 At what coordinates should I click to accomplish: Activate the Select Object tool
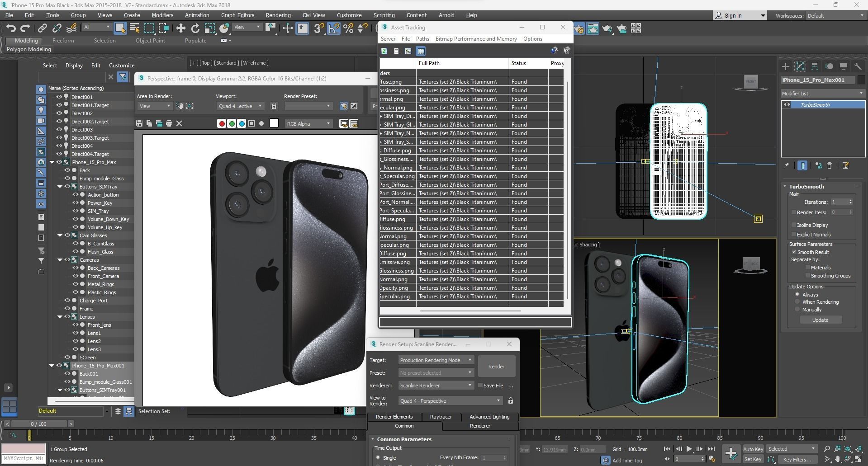(120, 28)
